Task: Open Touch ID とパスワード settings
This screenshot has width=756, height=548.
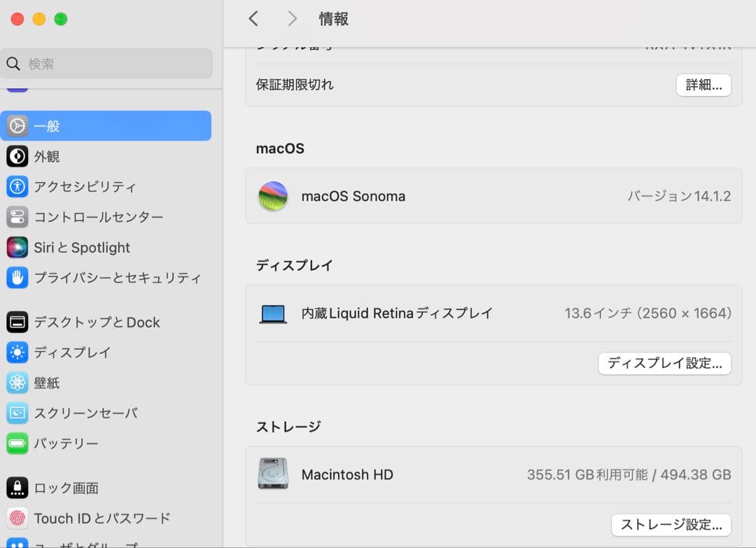Action: click(17, 518)
